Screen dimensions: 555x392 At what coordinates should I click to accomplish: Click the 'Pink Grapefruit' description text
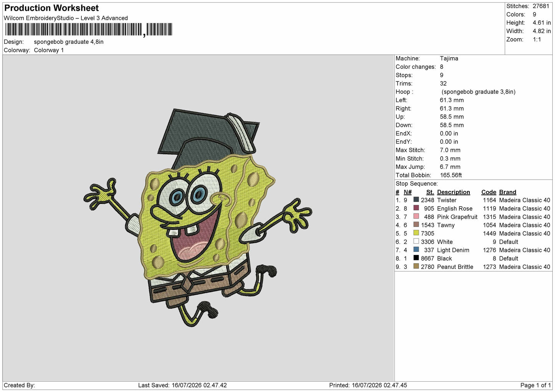pos(457,217)
